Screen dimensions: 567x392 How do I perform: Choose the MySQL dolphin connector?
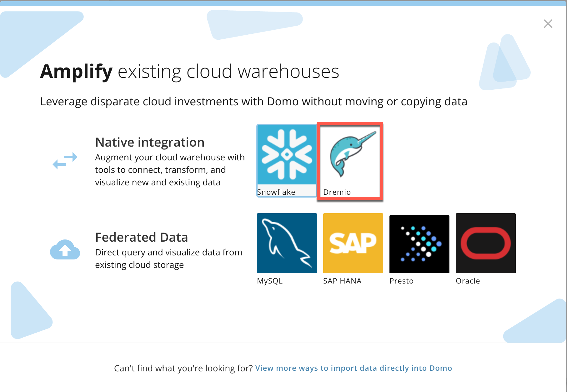click(x=286, y=243)
